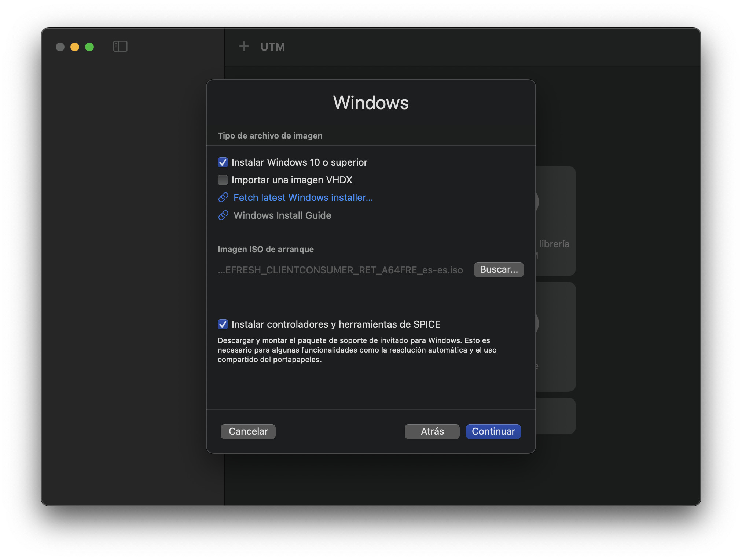Screen dimensions: 742x560
Task: Click chain icon beside Fetch latest Windows installer
Action: [x=223, y=198]
